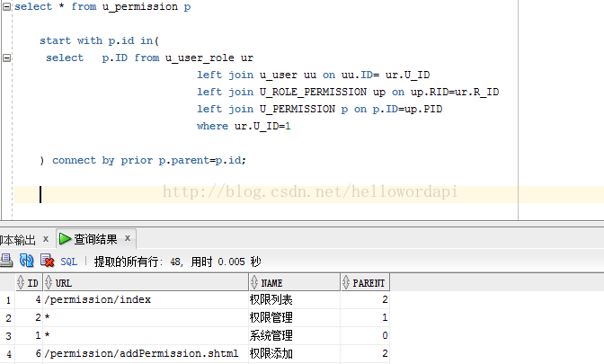Click the rows fetched status text
604x364 pixels.
(178, 262)
